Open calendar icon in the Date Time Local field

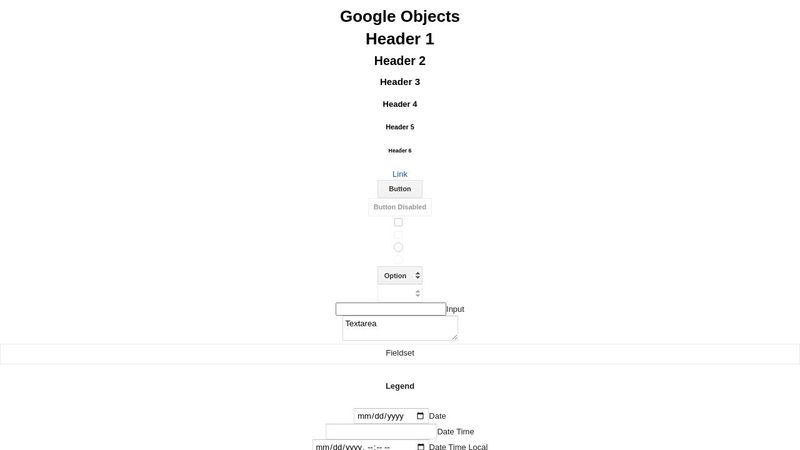(420, 446)
